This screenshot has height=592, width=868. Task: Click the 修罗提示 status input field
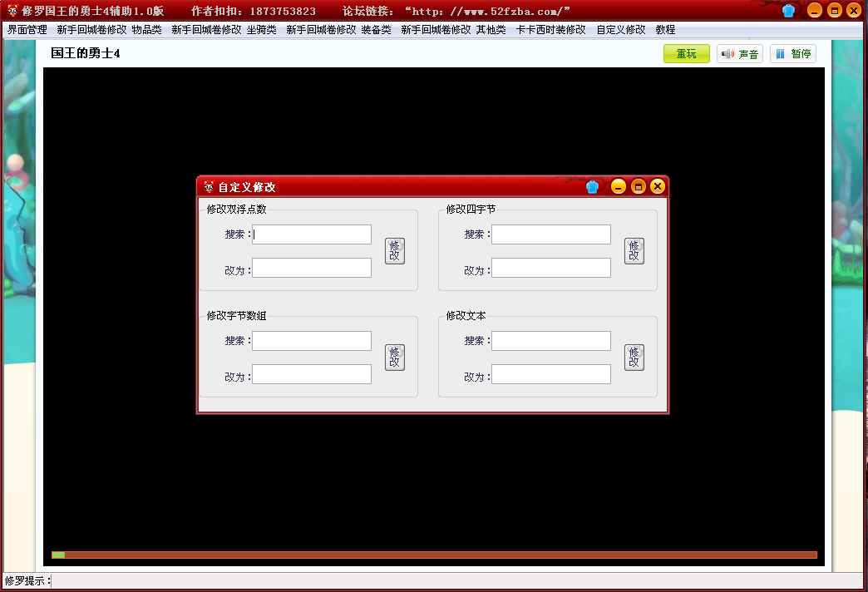(x=457, y=581)
